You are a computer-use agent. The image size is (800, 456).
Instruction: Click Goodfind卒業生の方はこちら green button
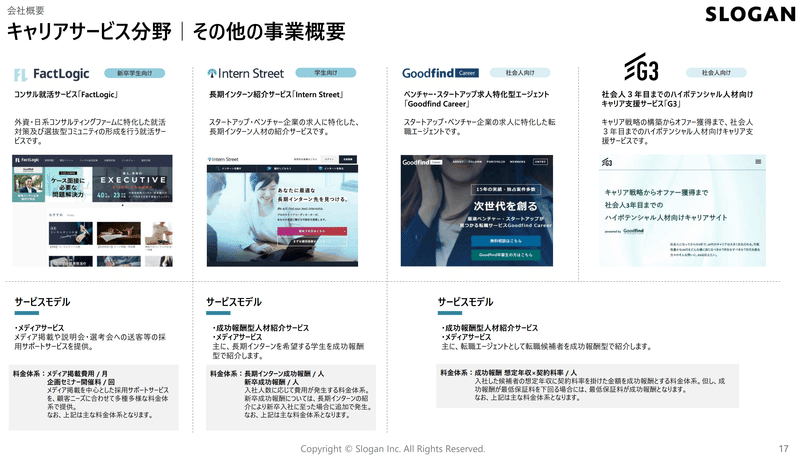pyautogui.click(x=506, y=254)
